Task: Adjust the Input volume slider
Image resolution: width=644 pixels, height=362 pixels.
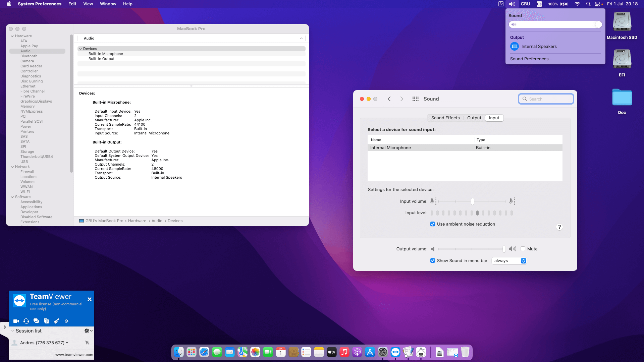Action: pyautogui.click(x=472, y=201)
